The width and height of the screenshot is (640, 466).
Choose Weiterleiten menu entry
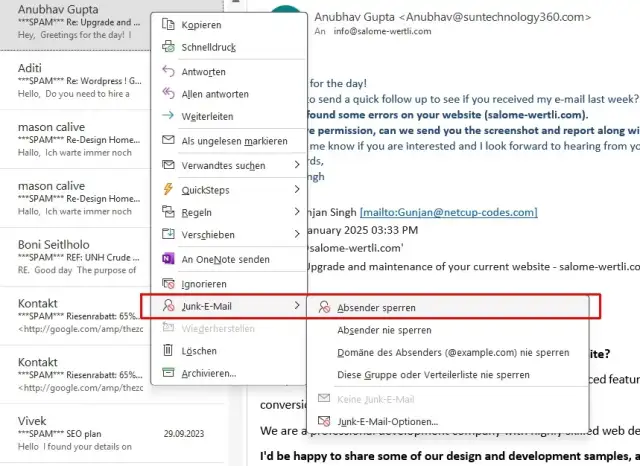[229, 116]
